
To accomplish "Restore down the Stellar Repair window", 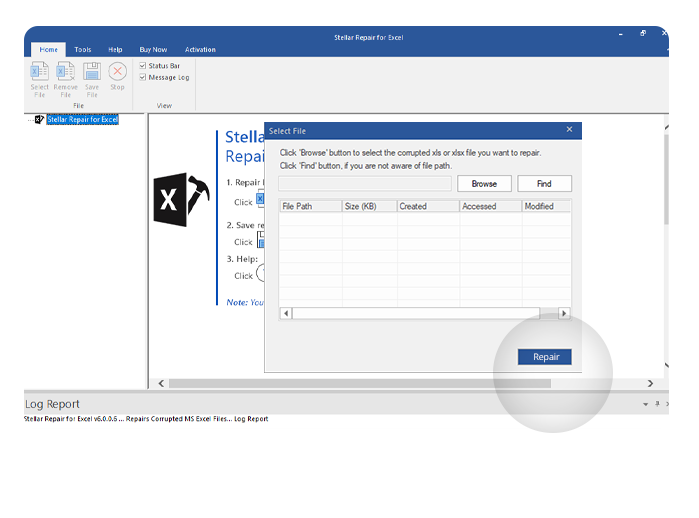I will point(643,33).
